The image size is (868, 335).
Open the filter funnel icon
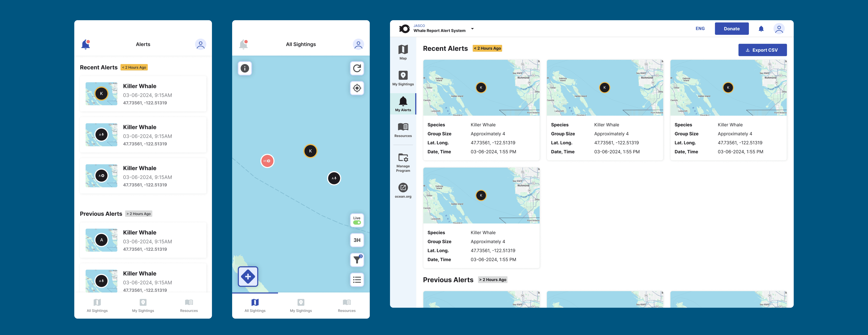tap(357, 260)
